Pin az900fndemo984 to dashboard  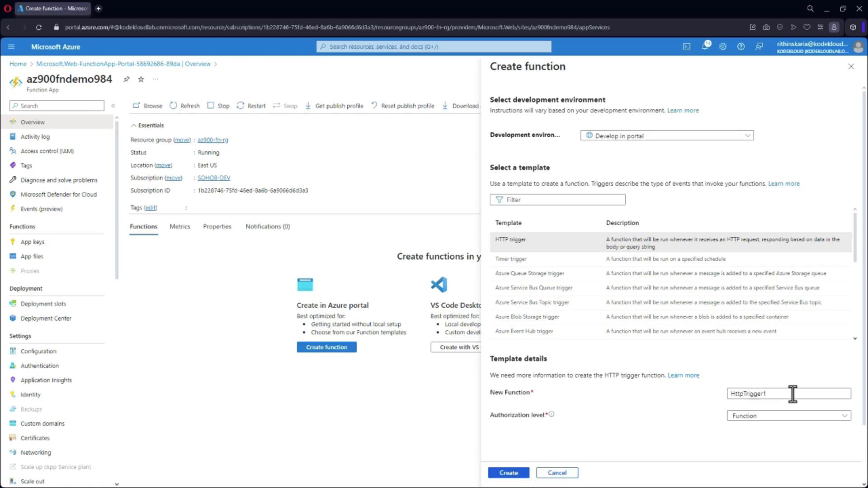[x=127, y=79]
